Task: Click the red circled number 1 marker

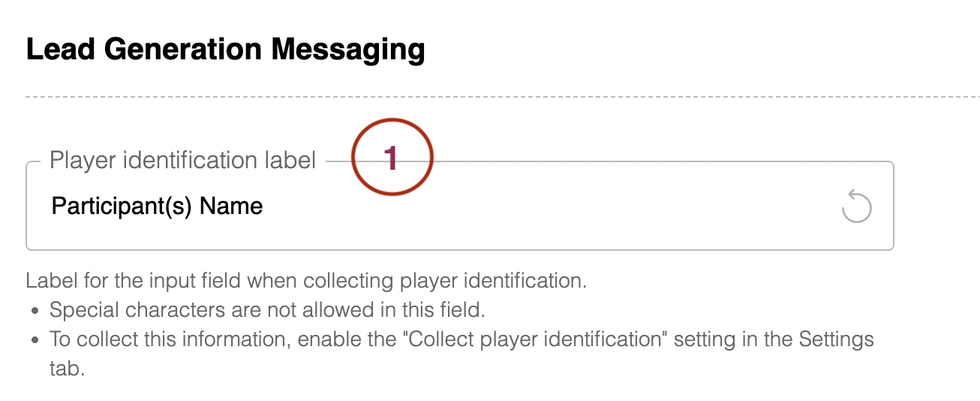Action: point(393,159)
